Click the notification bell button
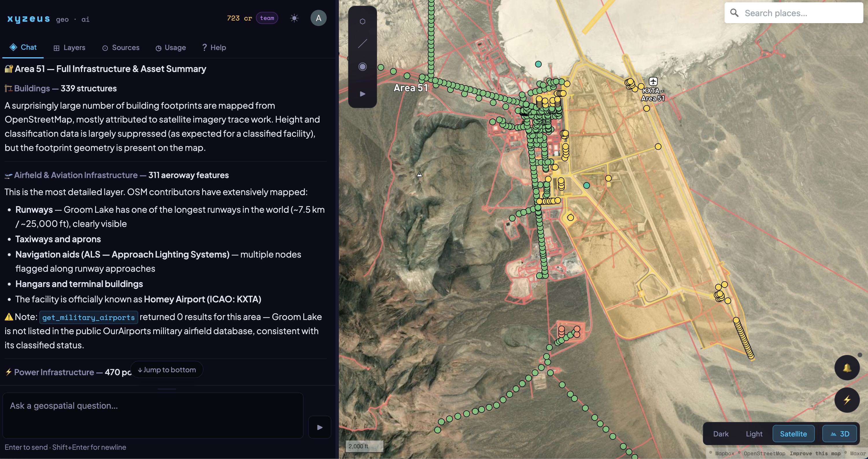This screenshot has width=868, height=459. pos(847,368)
